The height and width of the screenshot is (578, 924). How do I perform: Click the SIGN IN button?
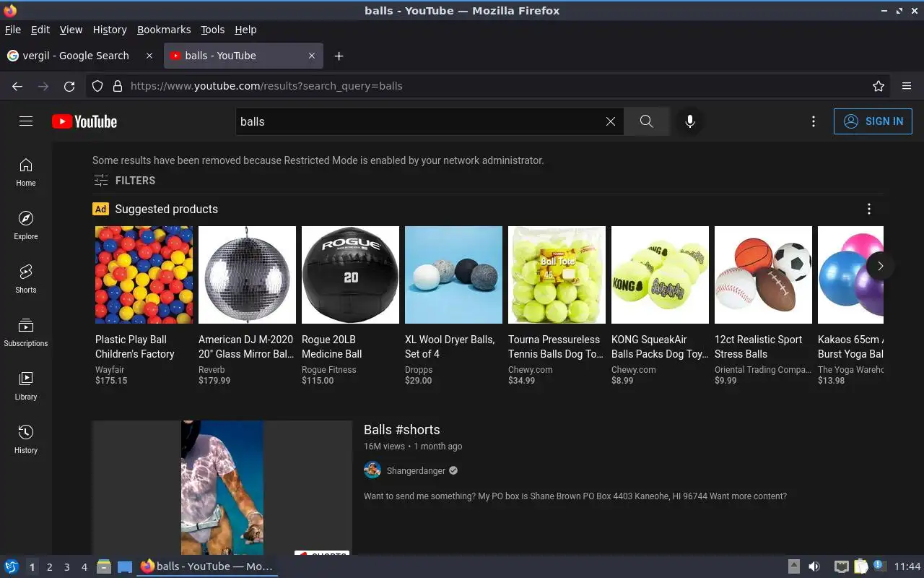(x=873, y=121)
